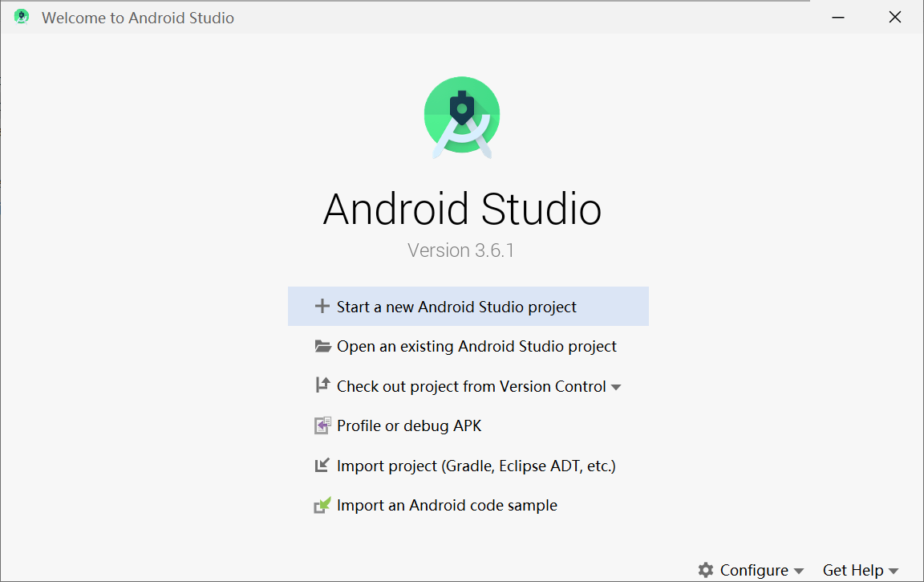Expand the Configure dropdown arrow

(x=799, y=571)
